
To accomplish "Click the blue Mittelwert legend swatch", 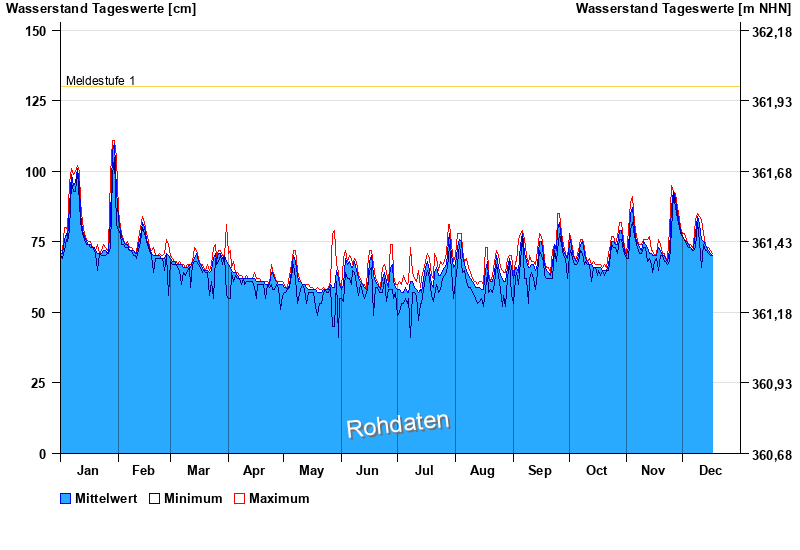I will coord(66,498).
